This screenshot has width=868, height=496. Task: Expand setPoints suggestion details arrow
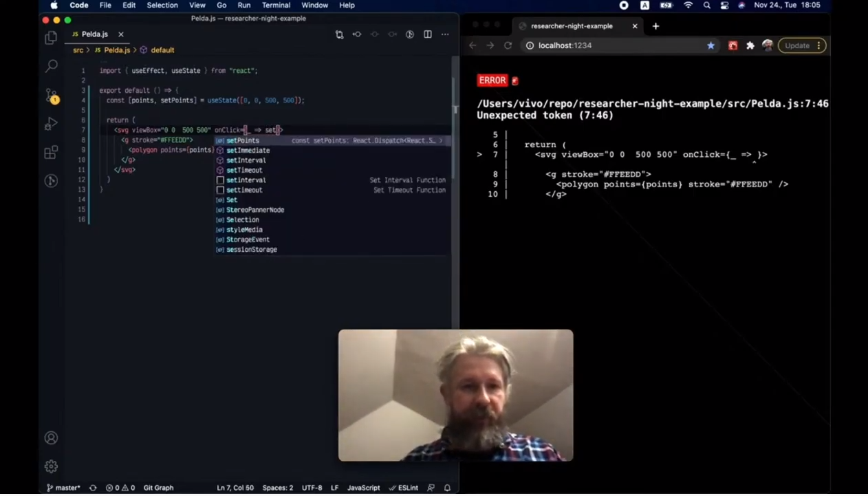click(x=442, y=140)
